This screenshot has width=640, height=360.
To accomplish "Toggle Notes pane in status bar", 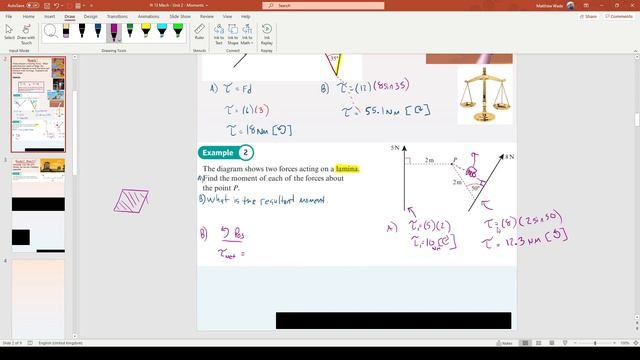I will pyautogui.click(x=504, y=343).
